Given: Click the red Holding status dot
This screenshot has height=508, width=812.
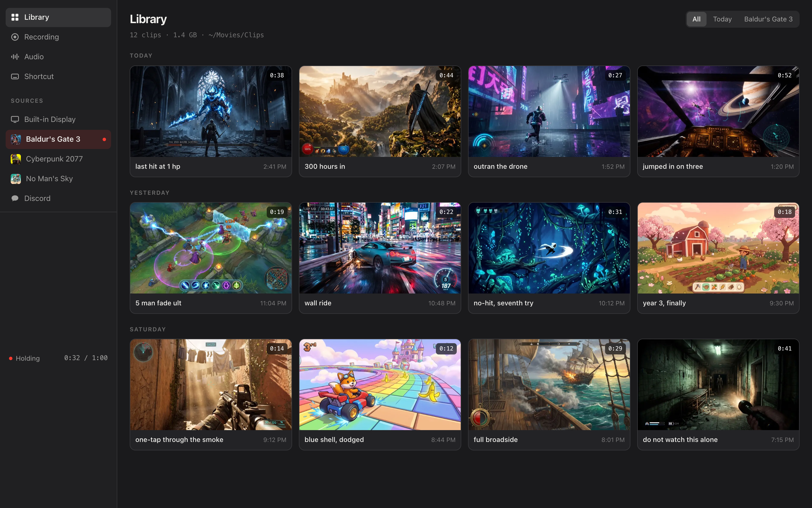Looking at the screenshot, I should point(11,358).
